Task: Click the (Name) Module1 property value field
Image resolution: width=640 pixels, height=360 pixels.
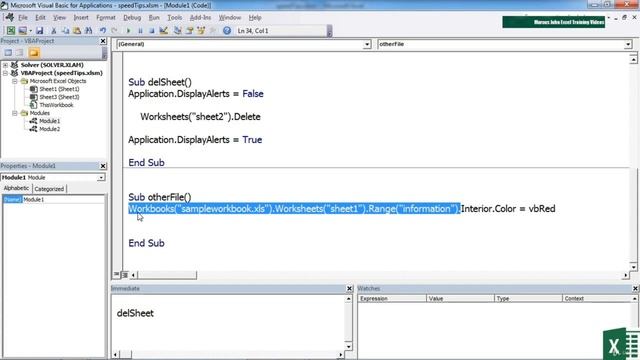Action: point(63,200)
